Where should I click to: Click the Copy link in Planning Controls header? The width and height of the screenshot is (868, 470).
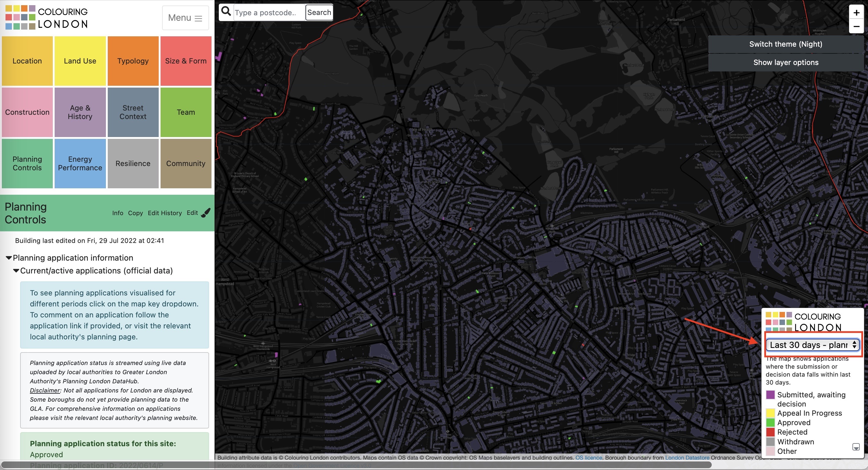pos(136,213)
